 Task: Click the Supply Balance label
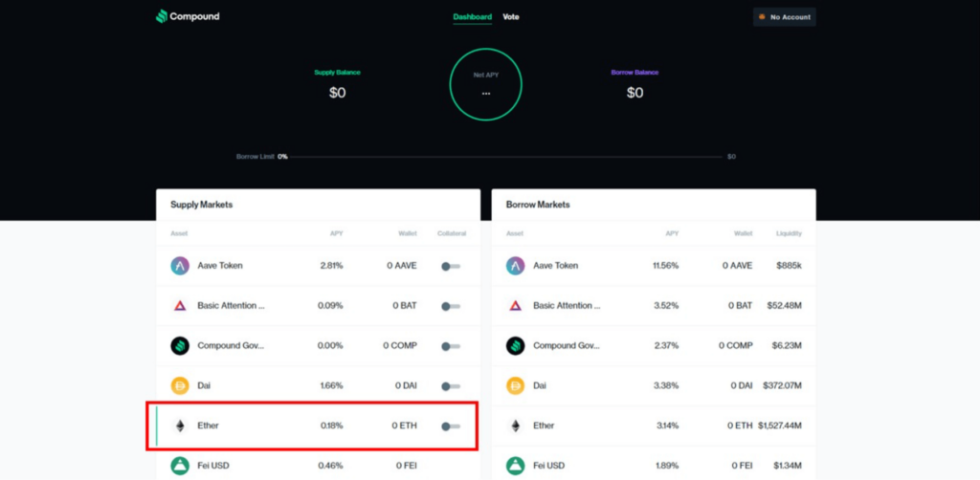(337, 73)
